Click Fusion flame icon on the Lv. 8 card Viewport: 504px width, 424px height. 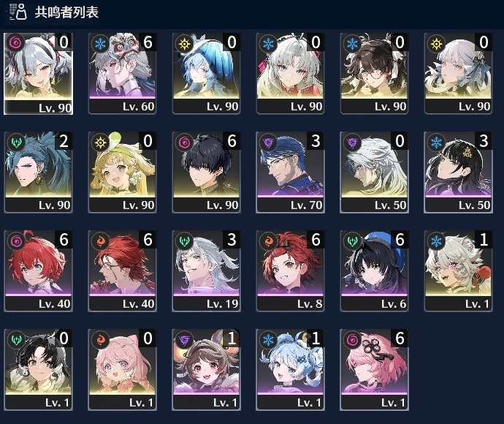coord(268,241)
